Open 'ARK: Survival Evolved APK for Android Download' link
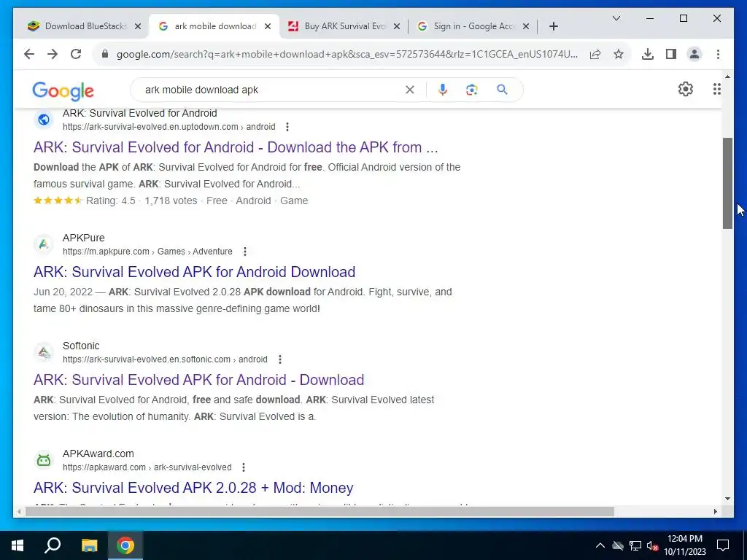747x560 pixels. click(x=194, y=272)
